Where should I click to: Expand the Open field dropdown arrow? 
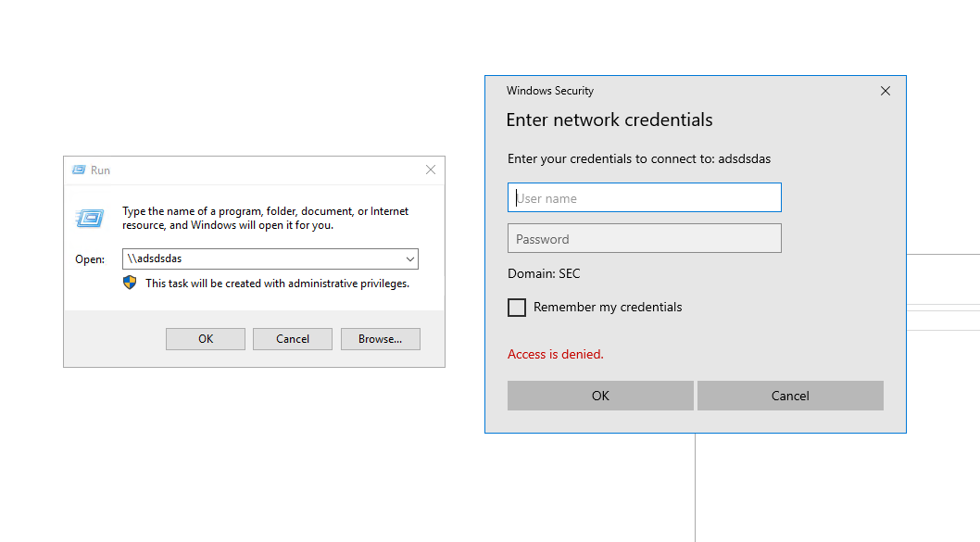click(410, 259)
